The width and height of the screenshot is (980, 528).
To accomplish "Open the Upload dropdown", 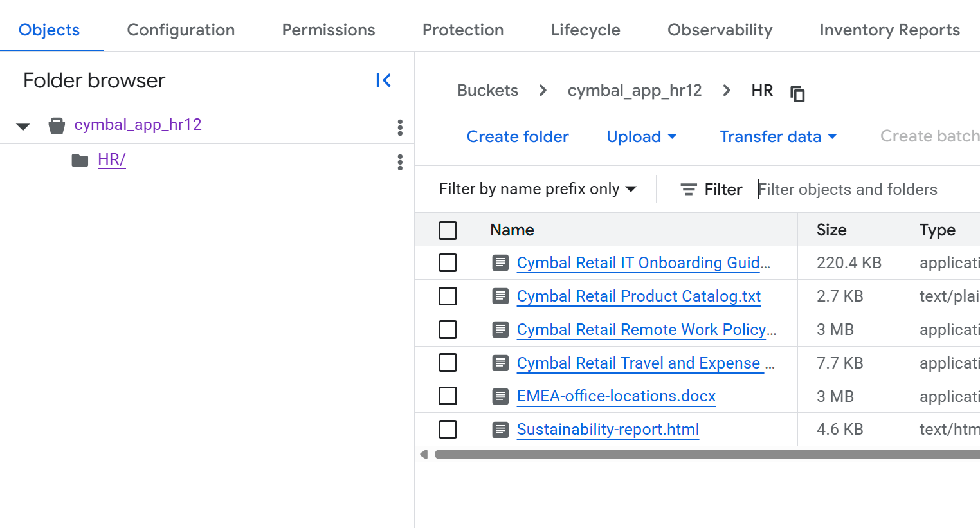I will (x=641, y=137).
